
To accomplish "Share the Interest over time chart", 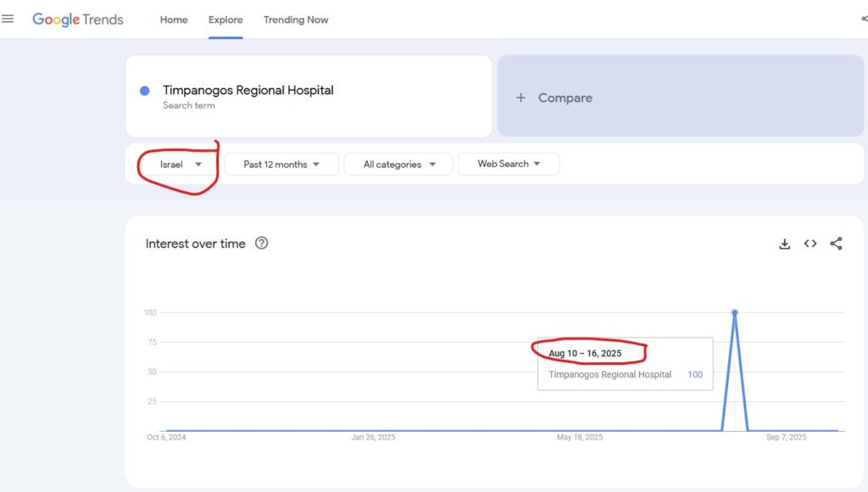I will (836, 244).
